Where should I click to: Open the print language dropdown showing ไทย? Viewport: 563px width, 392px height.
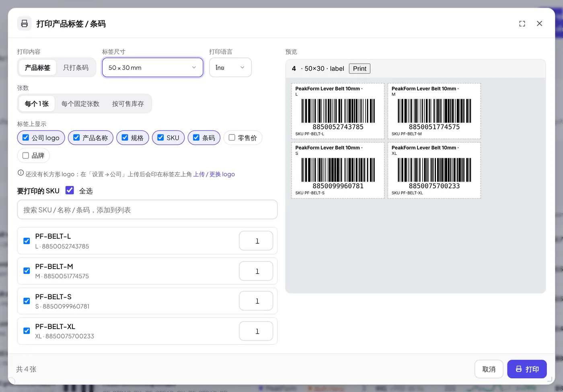click(x=230, y=67)
